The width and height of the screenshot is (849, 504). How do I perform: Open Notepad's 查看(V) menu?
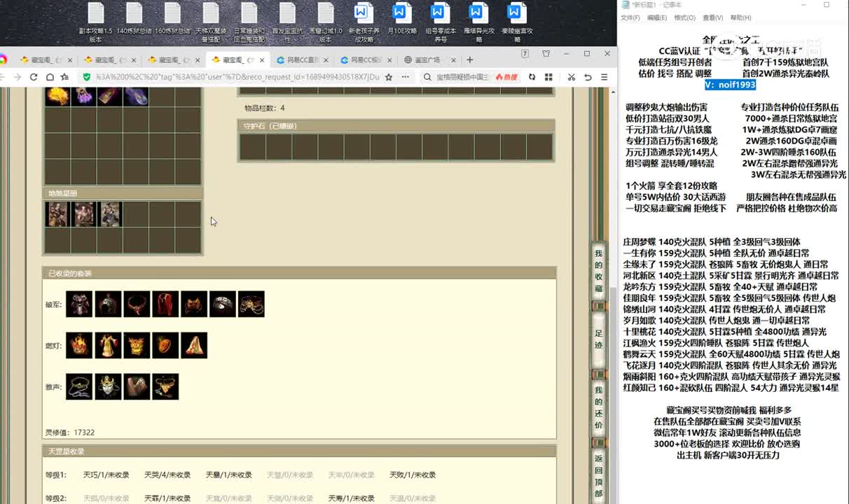pyautogui.click(x=712, y=18)
